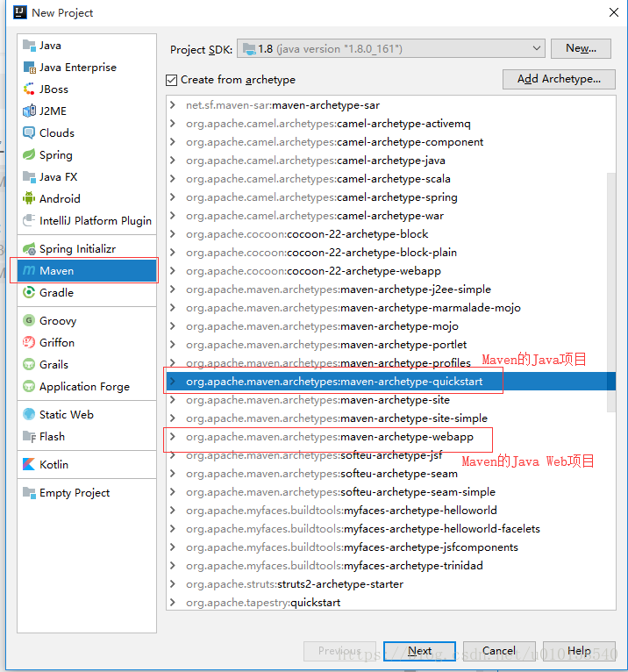Expand the cocoon-22-archetype-webapp entry

(173, 271)
